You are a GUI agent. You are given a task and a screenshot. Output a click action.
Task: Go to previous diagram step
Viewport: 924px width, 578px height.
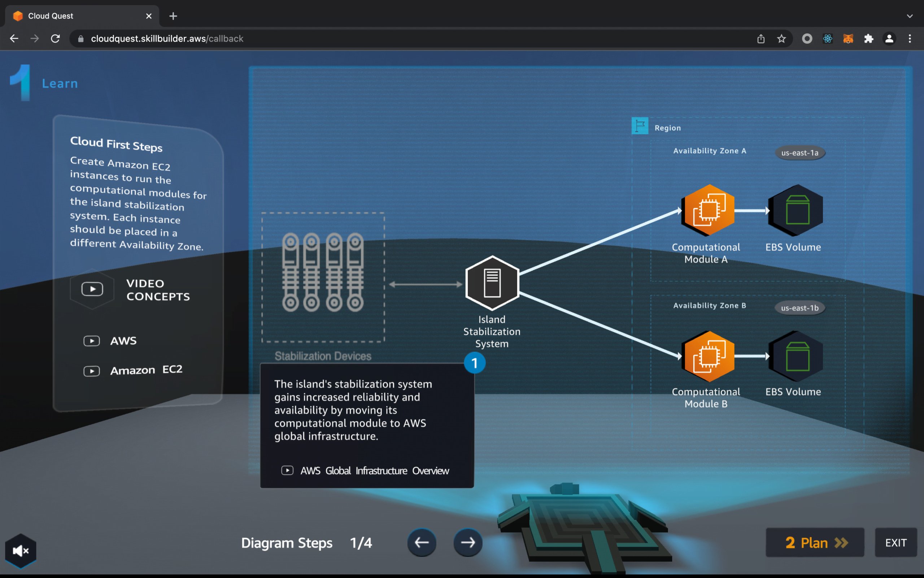point(422,543)
